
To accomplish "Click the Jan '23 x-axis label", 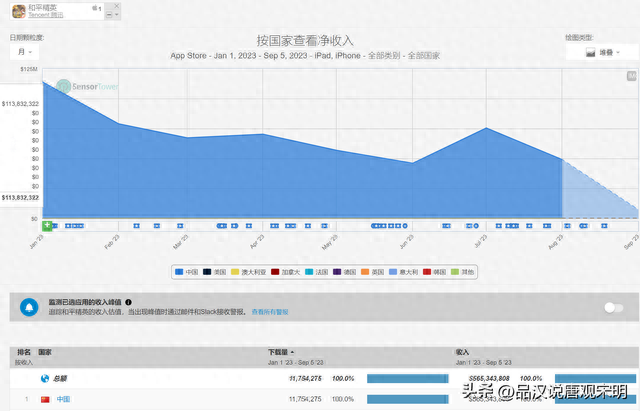I will [37, 242].
